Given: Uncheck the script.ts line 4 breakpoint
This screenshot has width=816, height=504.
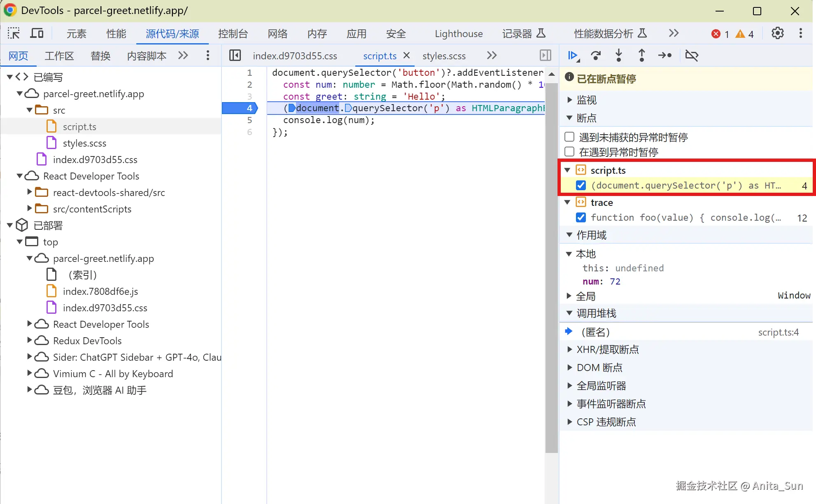Looking at the screenshot, I should click(x=581, y=185).
